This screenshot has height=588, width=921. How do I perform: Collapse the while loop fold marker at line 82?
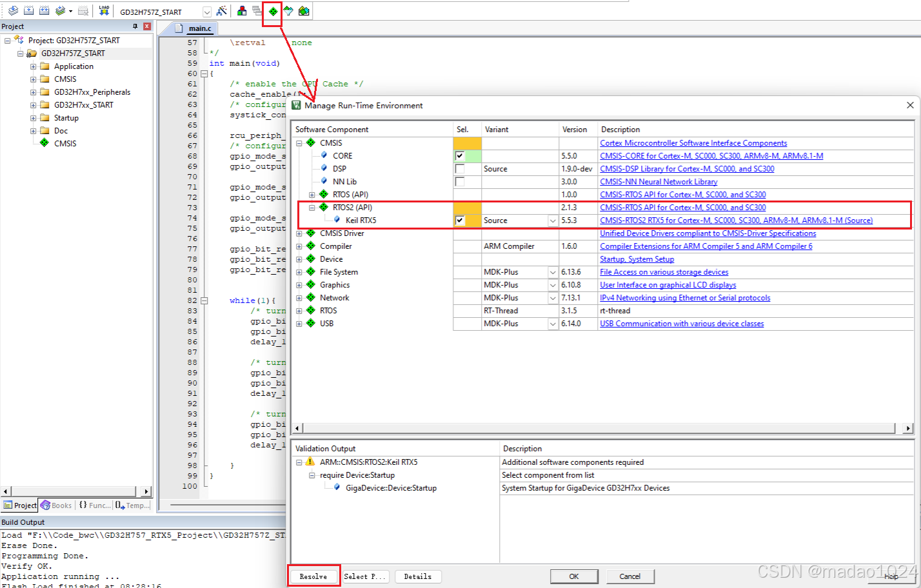point(204,300)
